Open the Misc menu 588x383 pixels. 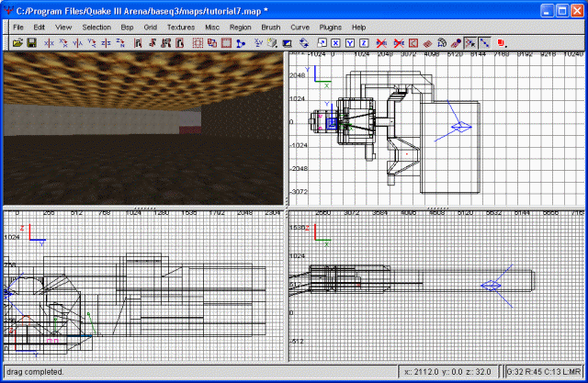point(212,27)
